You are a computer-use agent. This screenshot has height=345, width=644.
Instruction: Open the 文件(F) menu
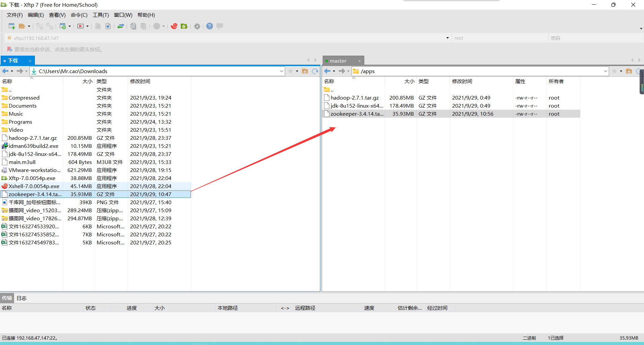(15, 15)
